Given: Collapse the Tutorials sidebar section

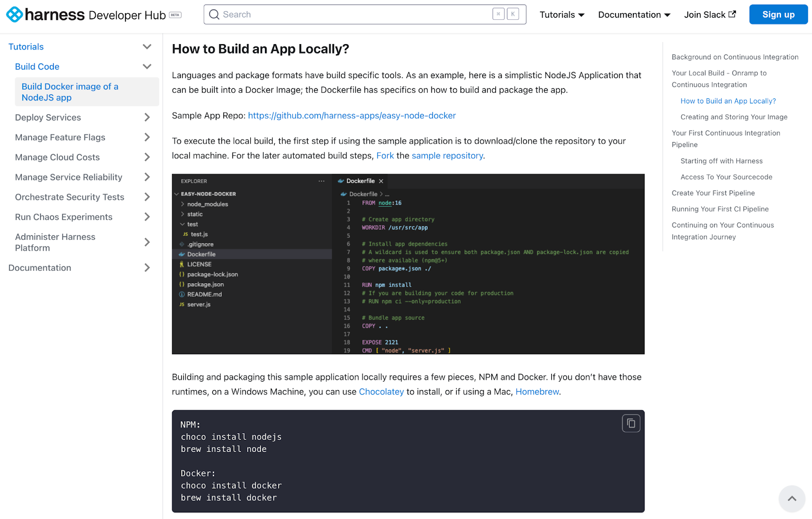Looking at the screenshot, I should coord(147,47).
